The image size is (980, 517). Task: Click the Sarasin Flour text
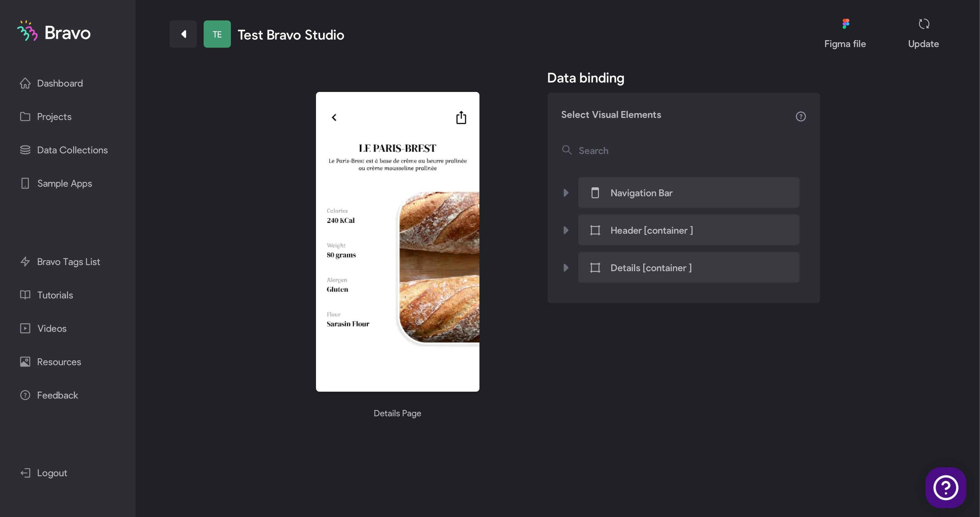click(x=348, y=324)
